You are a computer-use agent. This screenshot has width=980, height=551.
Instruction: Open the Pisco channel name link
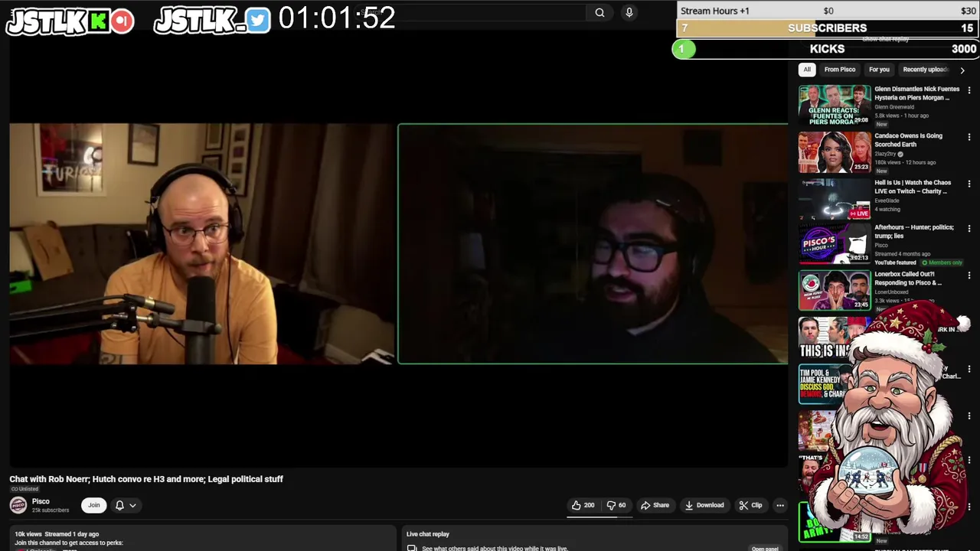click(41, 501)
